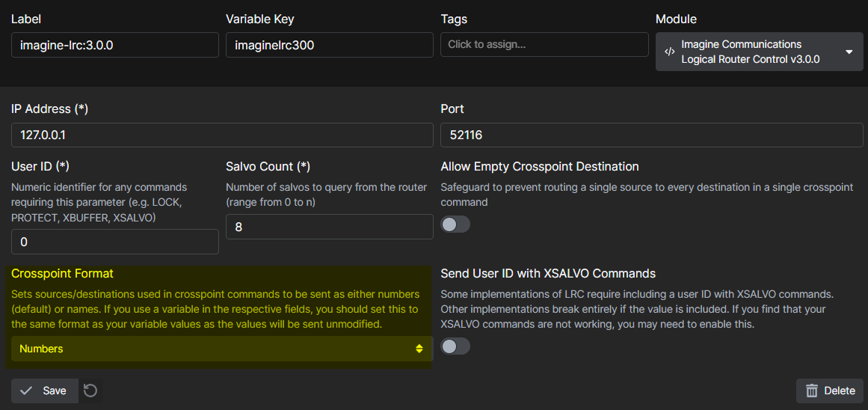The height and width of the screenshot is (410, 868).
Task: Click the Crosspoint Format heading
Action: pos(62,273)
